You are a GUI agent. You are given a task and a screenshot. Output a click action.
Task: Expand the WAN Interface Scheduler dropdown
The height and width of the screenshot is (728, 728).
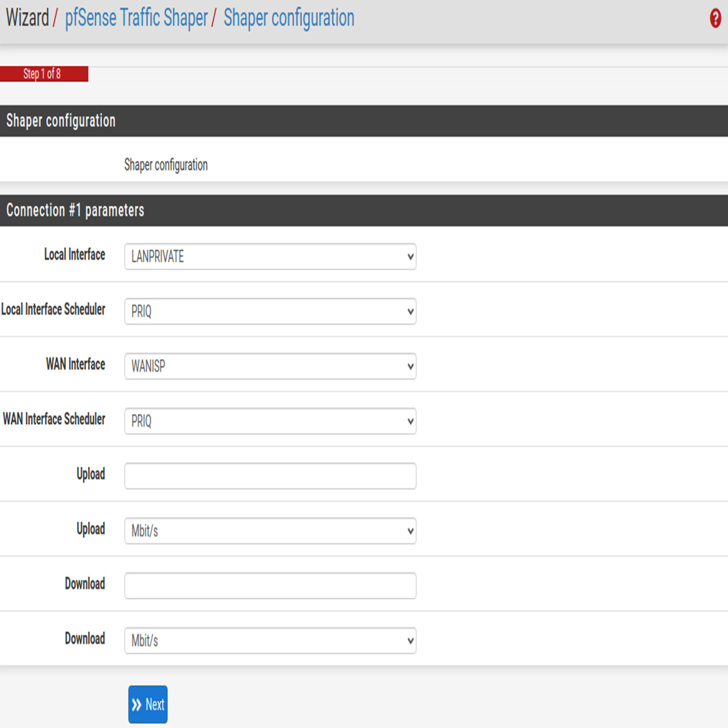[270, 421]
